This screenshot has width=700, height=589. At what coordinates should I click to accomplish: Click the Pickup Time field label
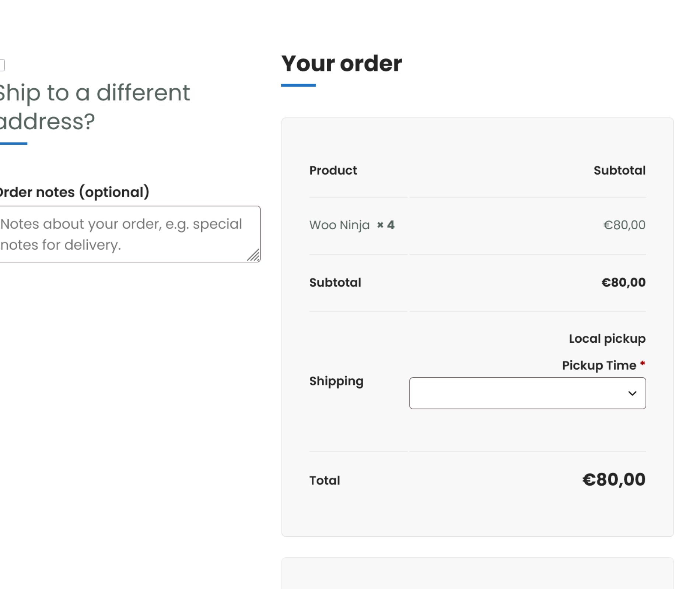(599, 366)
